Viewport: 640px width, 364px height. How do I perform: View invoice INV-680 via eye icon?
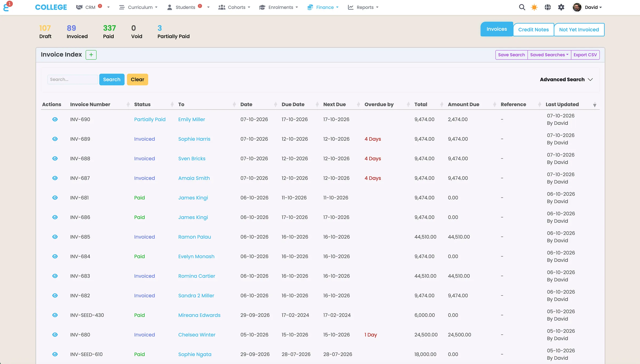(55, 335)
